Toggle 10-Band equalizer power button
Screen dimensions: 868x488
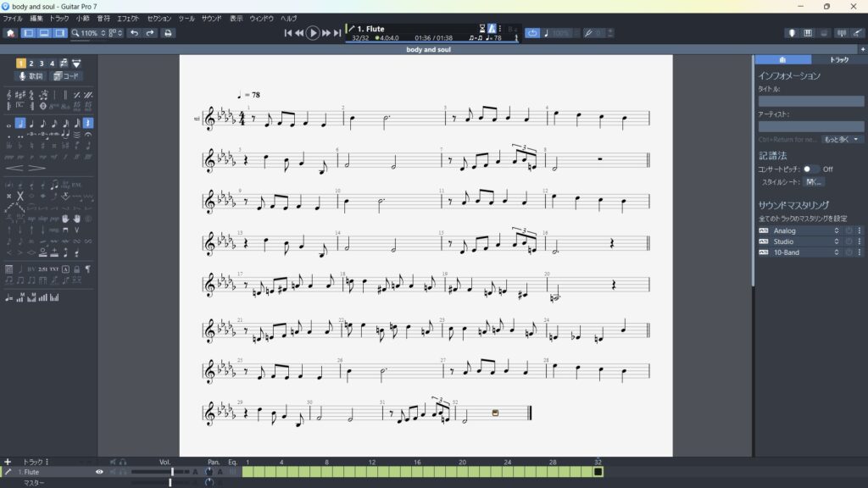pyautogui.click(x=849, y=252)
